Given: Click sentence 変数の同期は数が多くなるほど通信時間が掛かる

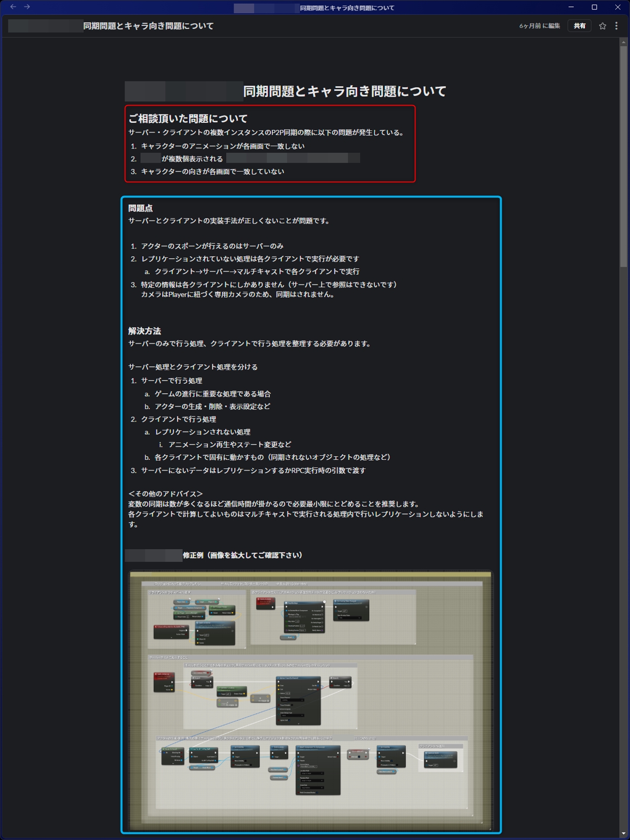Looking at the screenshot, I should (x=274, y=504).
